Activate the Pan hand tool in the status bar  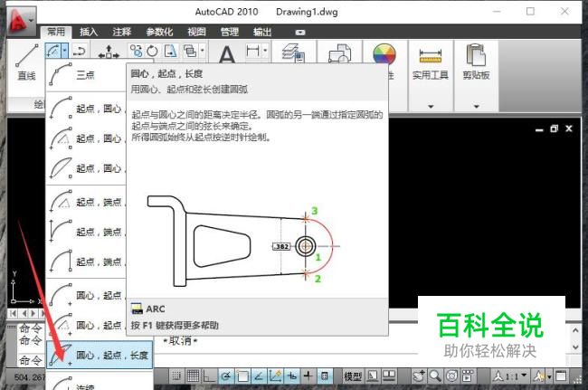[418, 376]
